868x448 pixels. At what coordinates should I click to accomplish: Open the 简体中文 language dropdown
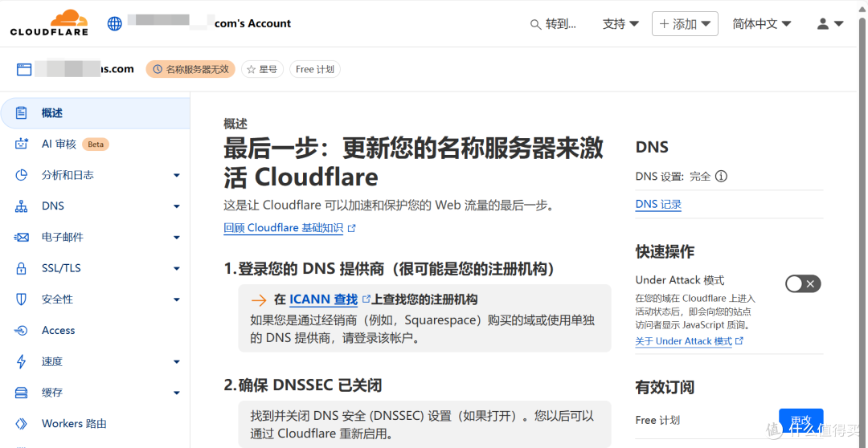[x=762, y=24]
